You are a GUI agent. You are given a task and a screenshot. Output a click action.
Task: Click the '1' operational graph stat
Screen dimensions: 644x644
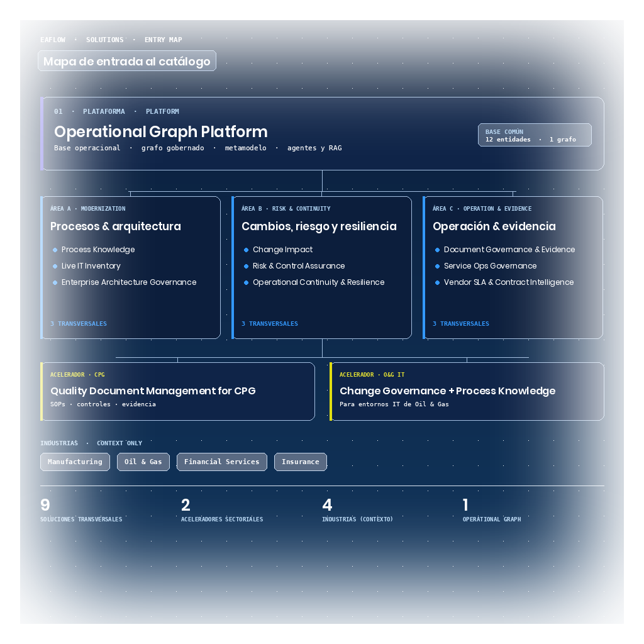[465, 505]
